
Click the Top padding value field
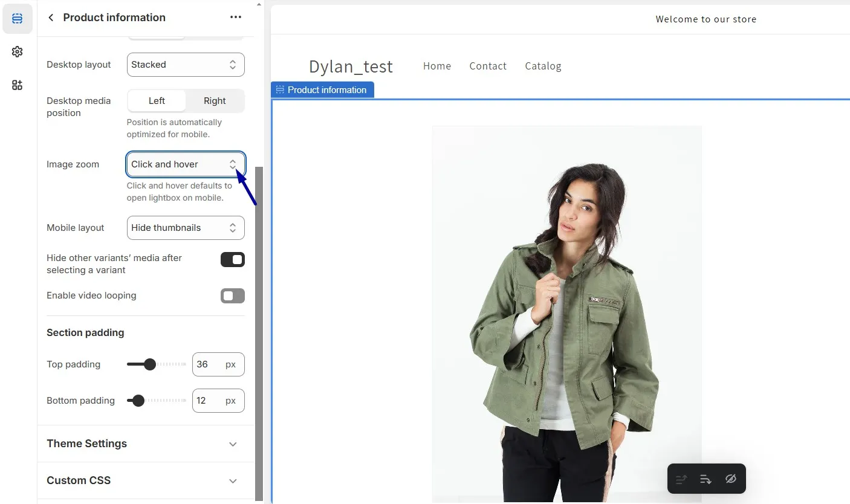(x=218, y=364)
